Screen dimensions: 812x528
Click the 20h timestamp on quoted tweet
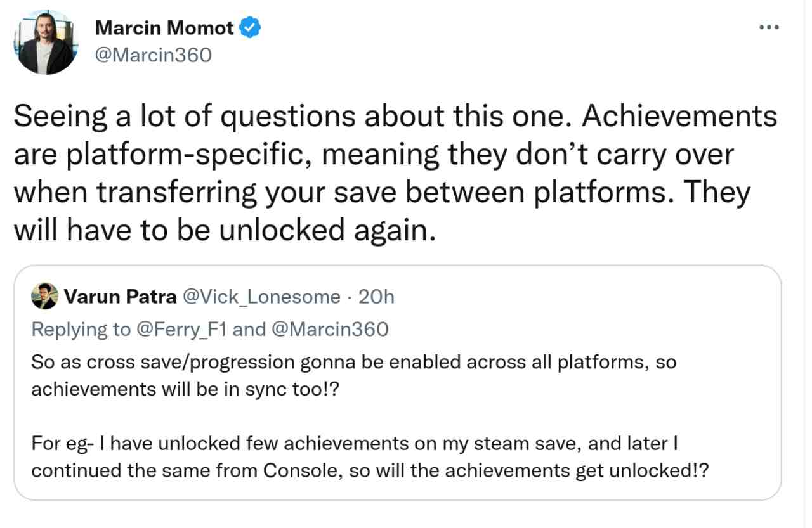click(x=376, y=296)
